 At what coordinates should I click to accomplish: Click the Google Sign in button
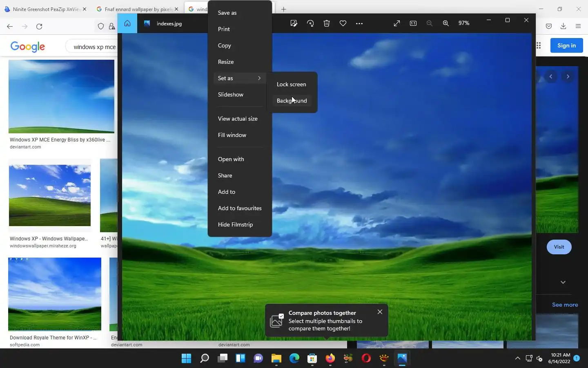click(x=567, y=45)
